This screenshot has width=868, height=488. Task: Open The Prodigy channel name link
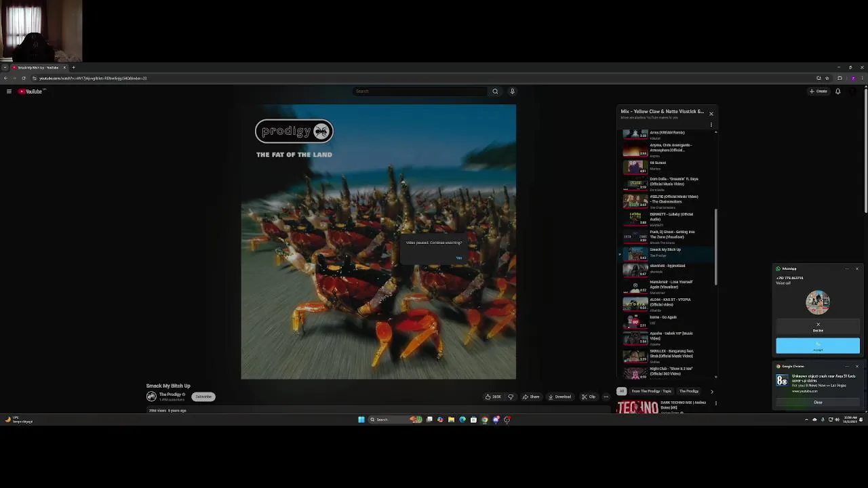(170, 394)
